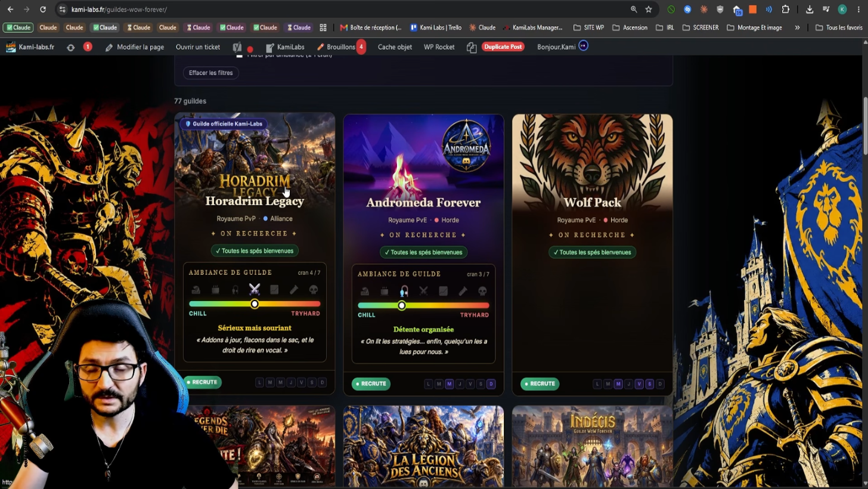This screenshot has height=489, width=868.
Task: Open the browser downloads icon
Action: (x=810, y=10)
